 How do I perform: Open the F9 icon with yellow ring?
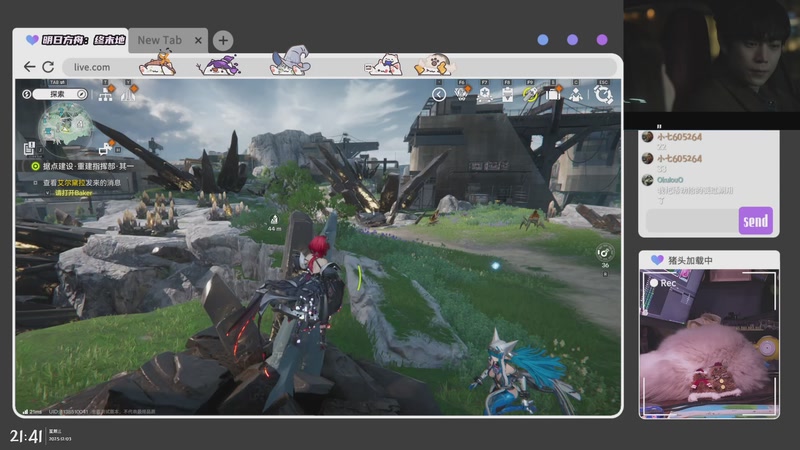pos(530,94)
